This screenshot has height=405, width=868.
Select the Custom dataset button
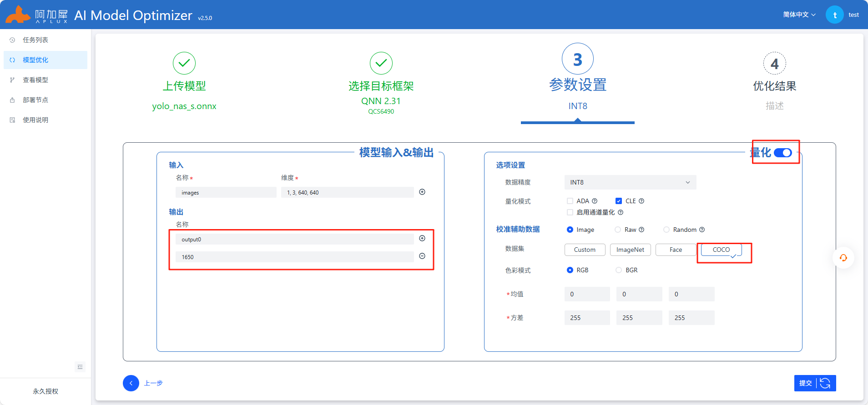pos(585,250)
